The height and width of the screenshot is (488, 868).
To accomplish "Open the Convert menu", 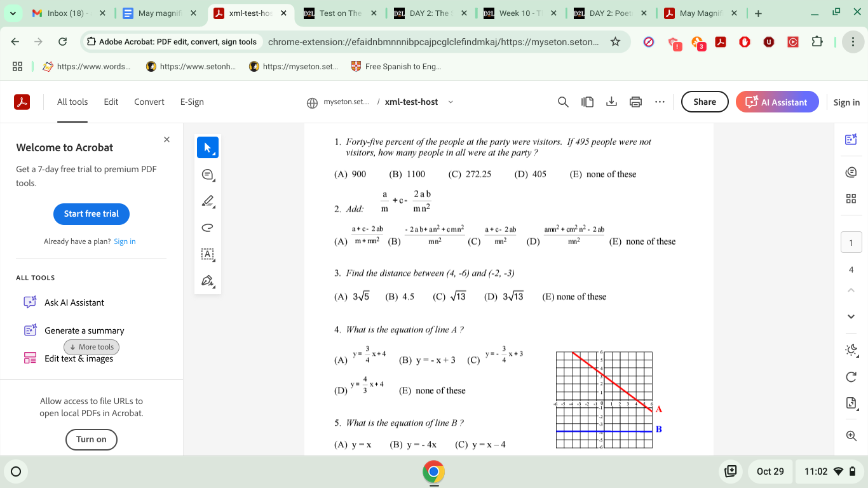I will point(149,102).
